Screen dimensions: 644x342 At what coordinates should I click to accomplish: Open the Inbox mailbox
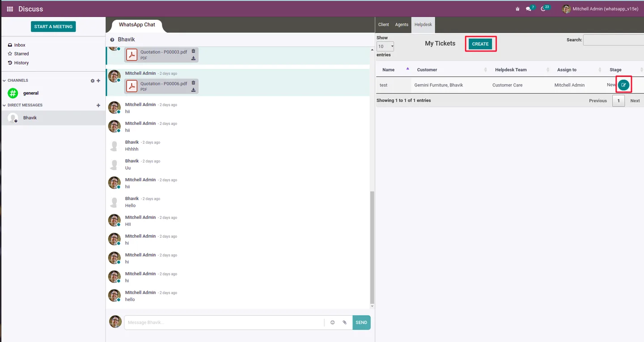[x=19, y=45]
